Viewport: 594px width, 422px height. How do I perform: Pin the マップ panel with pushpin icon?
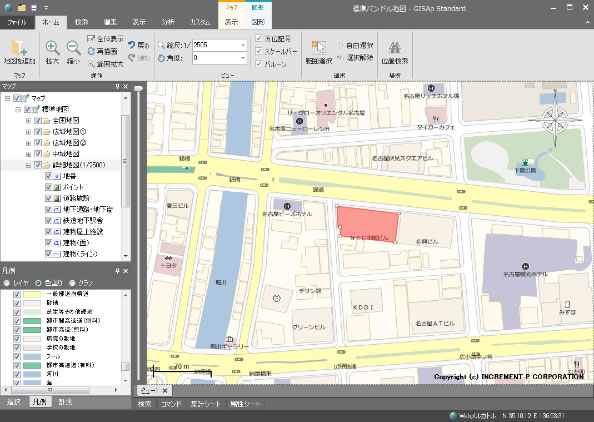pyautogui.click(x=117, y=87)
